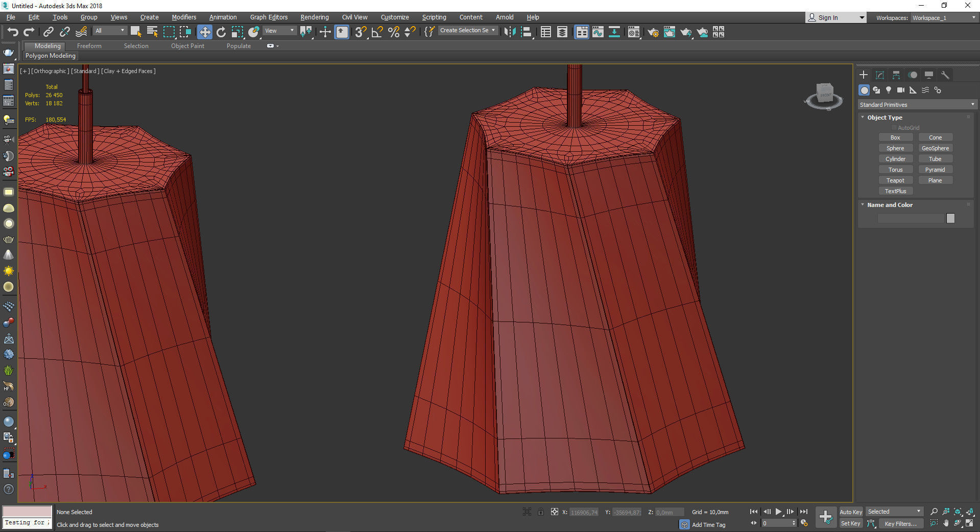Open the selection filter 'All' dropdown

point(110,31)
